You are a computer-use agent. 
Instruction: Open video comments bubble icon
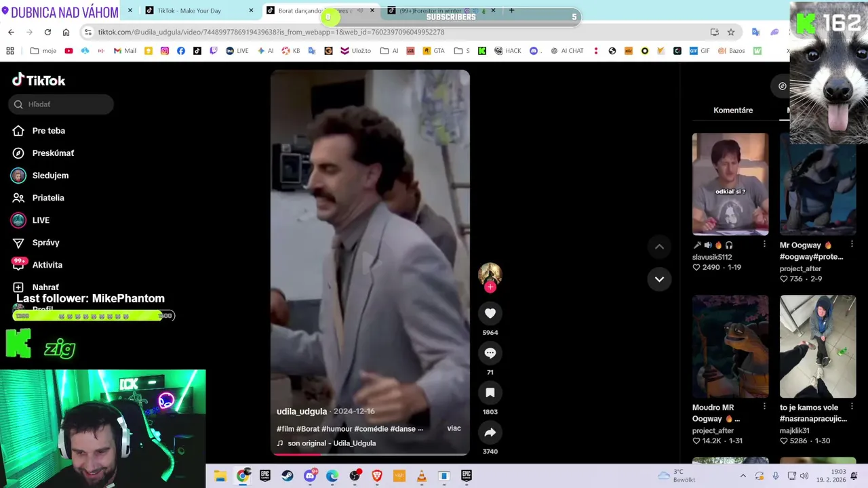tap(490, 353)
